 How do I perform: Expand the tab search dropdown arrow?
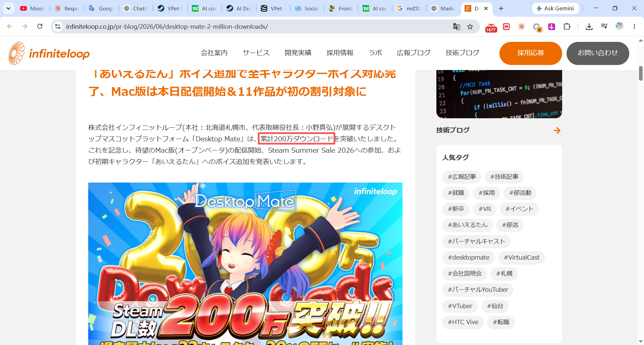click(x=8, y=8)
